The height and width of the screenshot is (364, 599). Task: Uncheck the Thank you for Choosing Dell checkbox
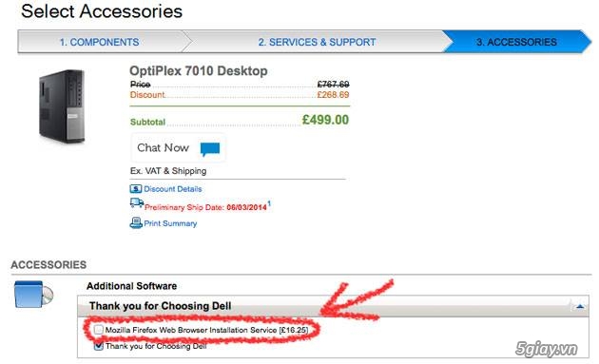(99, 346)
